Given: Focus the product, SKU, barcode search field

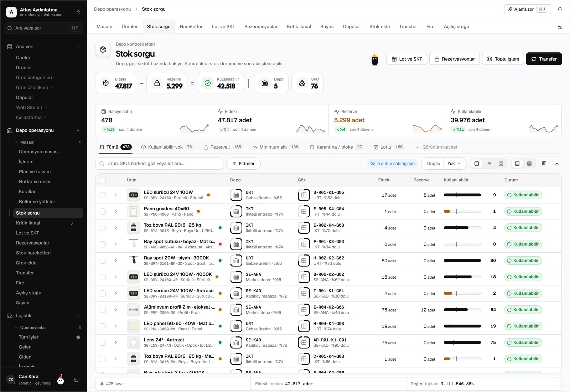Looking at the screenshot, I should click(159, 164).
